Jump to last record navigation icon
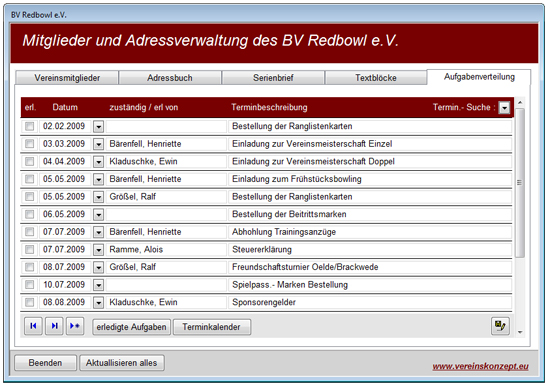Screen dimensions: 550x388 (54, 327)
